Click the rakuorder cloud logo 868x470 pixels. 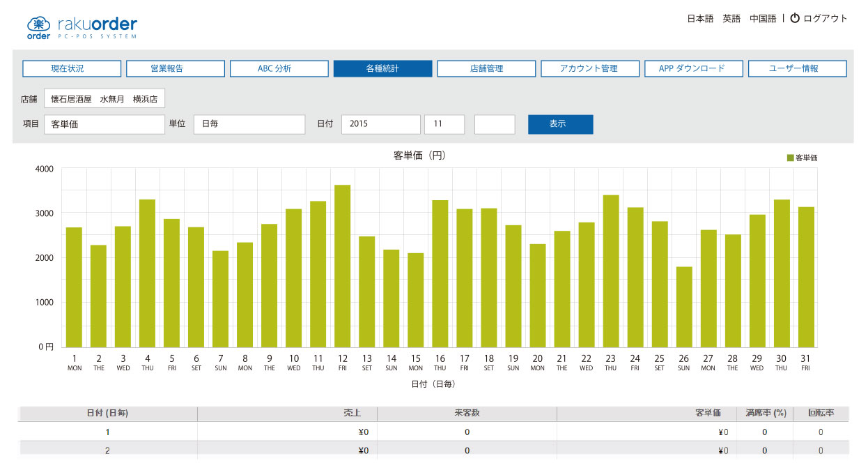(x=39, y=27)
